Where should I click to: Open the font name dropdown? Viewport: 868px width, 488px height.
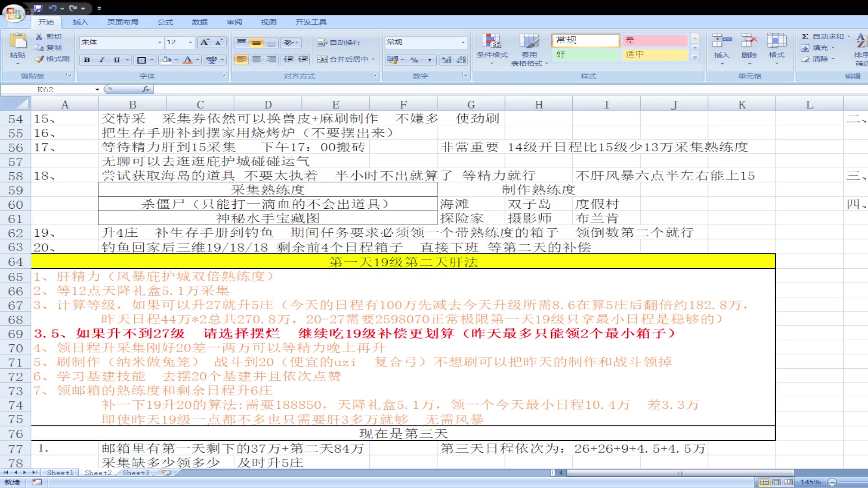coord(160,42)
